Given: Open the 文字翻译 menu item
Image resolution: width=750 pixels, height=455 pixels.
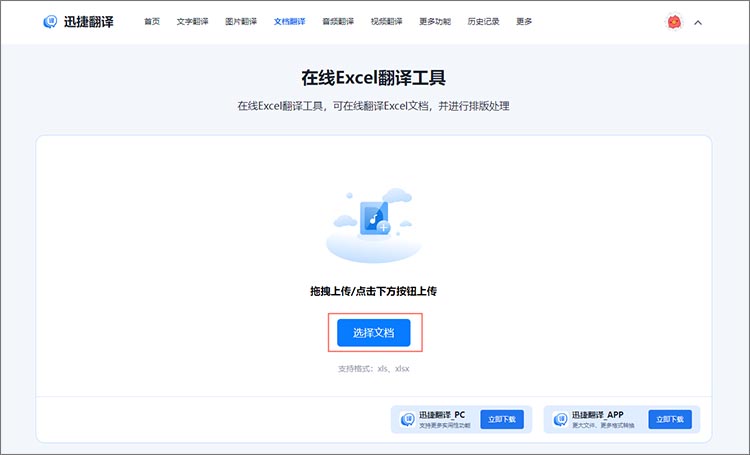Looking at the screenshot, I should (x=192, y=22).
